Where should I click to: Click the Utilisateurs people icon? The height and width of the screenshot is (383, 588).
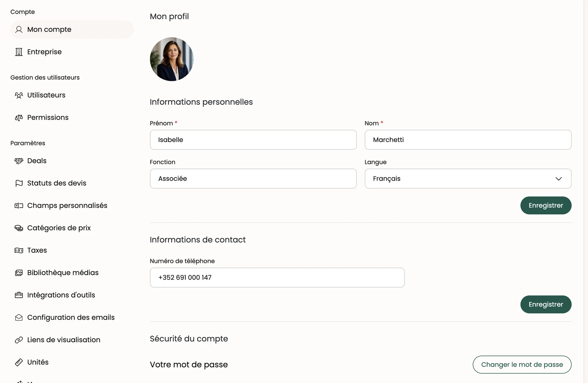(19, 95)
